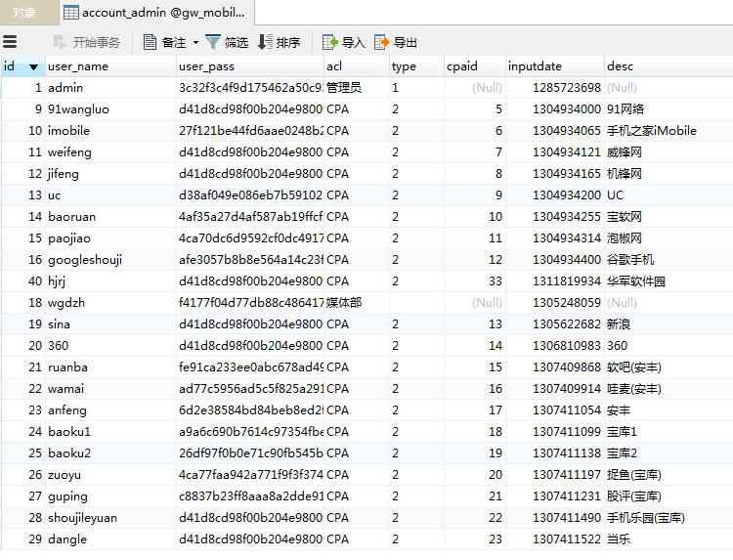Click the acl column header
This screenshot has width=733, height=560.
357,66
